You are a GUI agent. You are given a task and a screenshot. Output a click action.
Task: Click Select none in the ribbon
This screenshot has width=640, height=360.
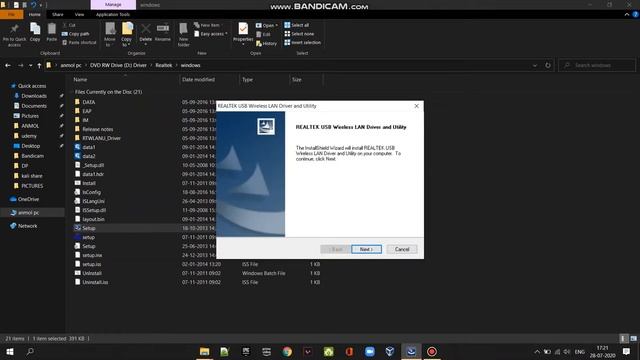click(x=299, y=34)
